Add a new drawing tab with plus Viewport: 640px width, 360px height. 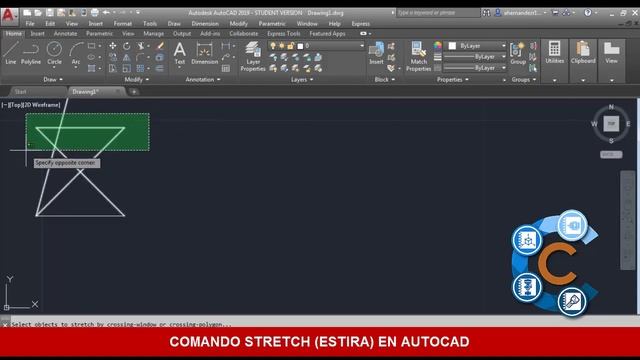pos(133,92)
